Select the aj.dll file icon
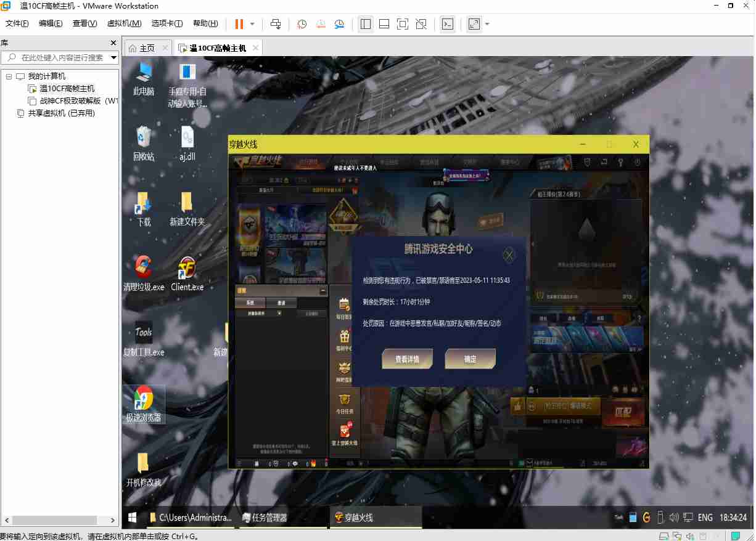The image size is (756, 541). point(187,143)
